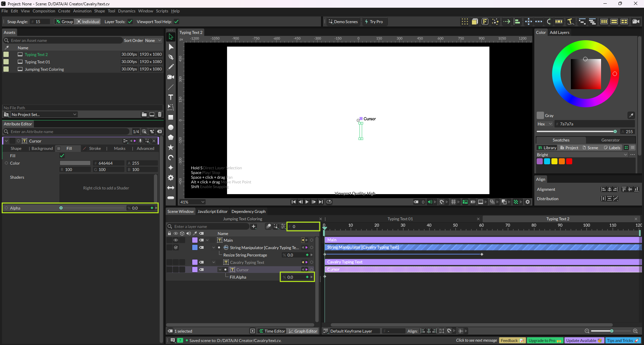Open the viewport zoom 41% dropdown
Viewport: 644px width, 345px height.
coord(193,202)
